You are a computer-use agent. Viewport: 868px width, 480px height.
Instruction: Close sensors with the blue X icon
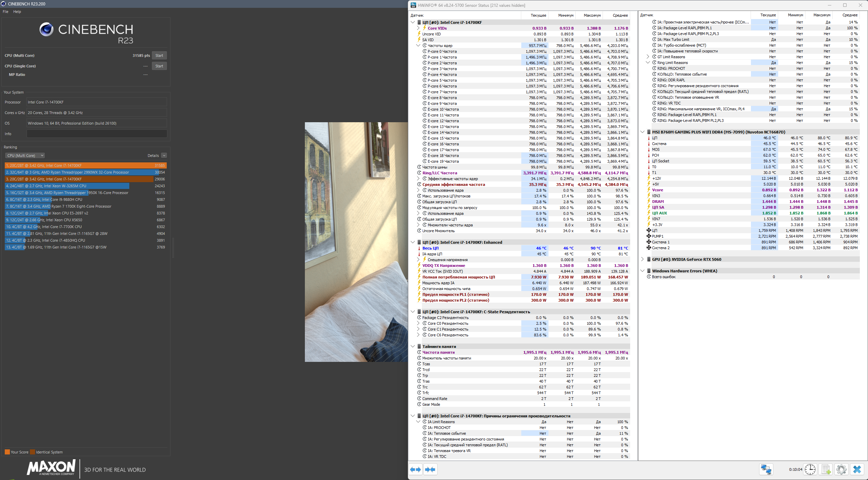[x=857, y=469]
